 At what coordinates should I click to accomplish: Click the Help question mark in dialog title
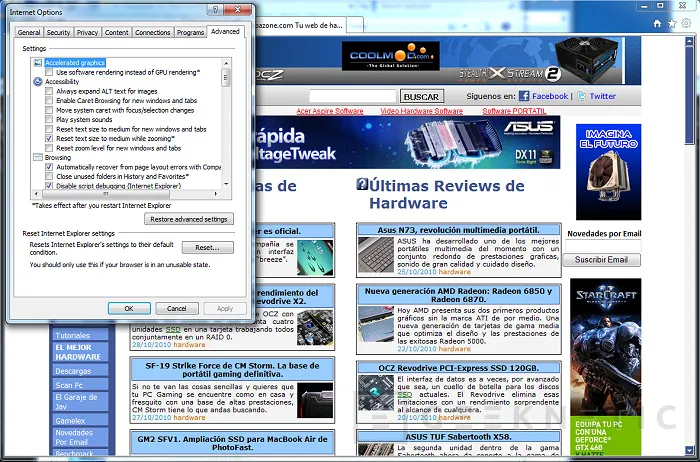tap(215, 10)
